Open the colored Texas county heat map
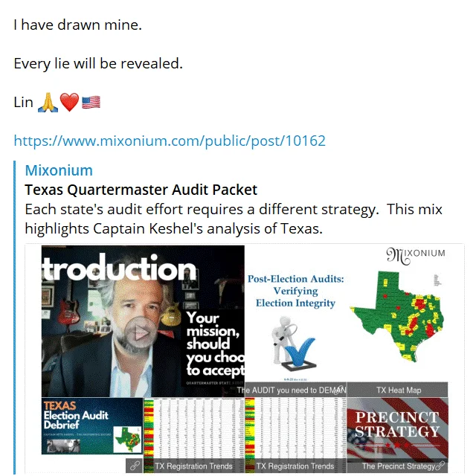 tap(398, 316)
